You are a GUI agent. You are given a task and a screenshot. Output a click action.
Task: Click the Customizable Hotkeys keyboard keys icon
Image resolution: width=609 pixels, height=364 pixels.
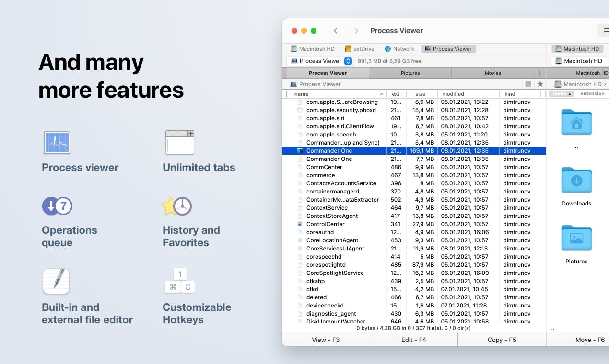coord(180,281)
